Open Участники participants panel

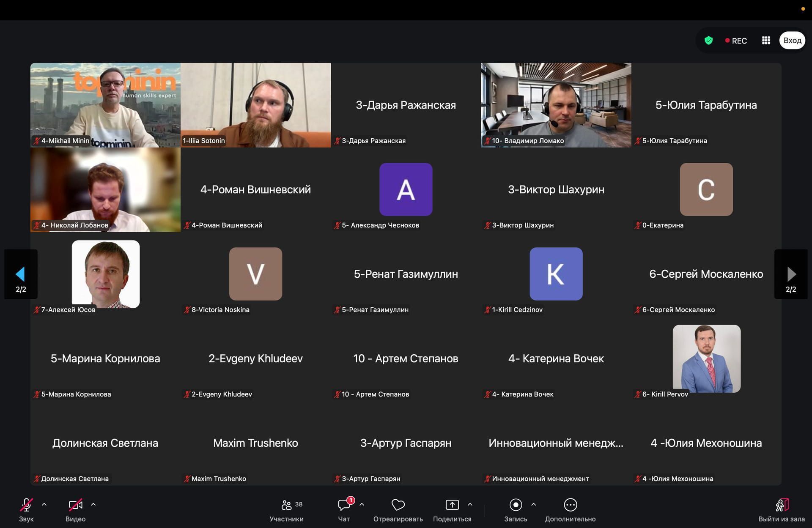coord(287,505)
